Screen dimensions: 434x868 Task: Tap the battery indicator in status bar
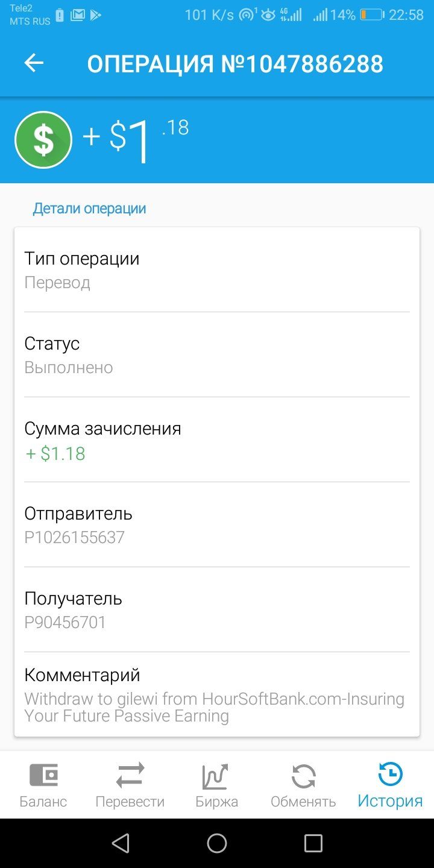tap(372, 15)
